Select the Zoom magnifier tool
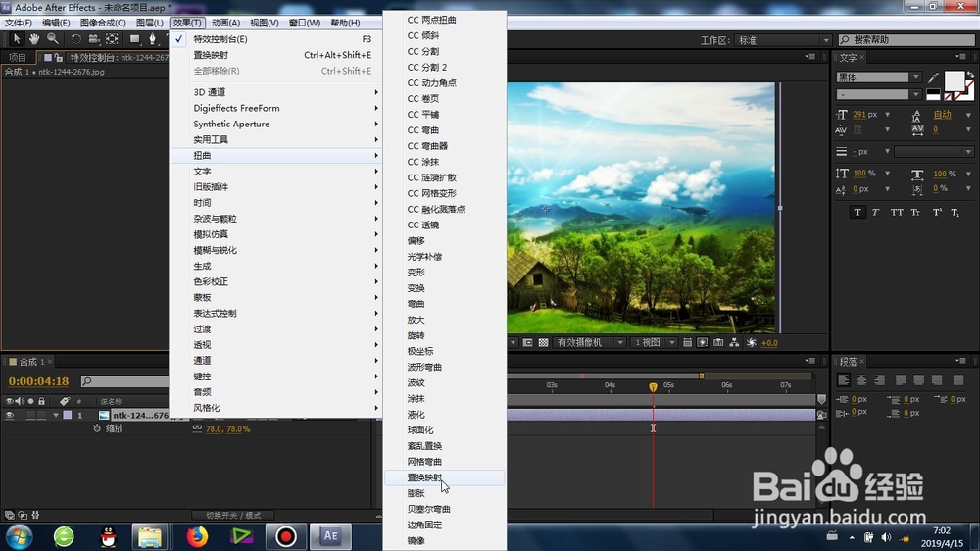Image resolution: width=980 pixels, height=551 pixels. coord(53,39)
